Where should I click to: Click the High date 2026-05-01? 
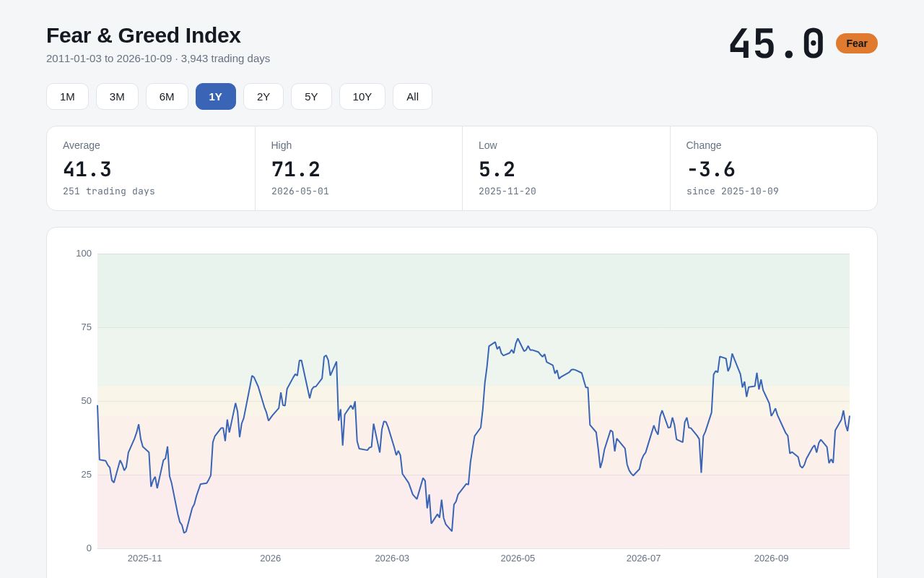point(300,191)
